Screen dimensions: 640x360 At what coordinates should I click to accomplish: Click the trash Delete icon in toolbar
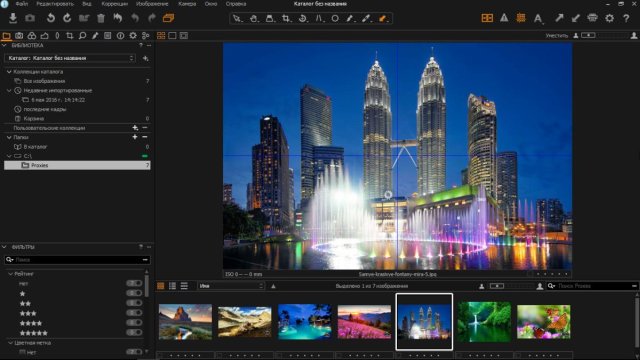(x=101, y=18)
